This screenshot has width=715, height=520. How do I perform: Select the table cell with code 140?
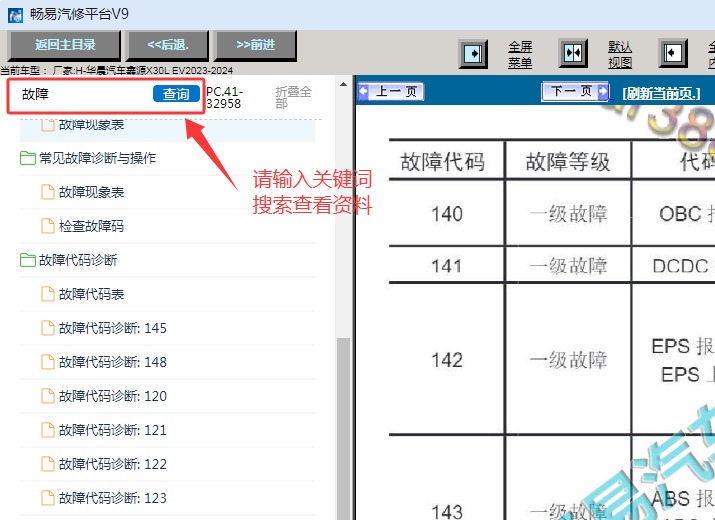(x=447, y=214)
